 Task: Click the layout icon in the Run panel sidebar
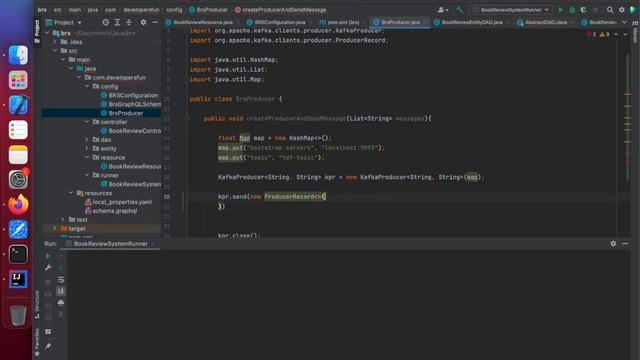tap(48, 331)
